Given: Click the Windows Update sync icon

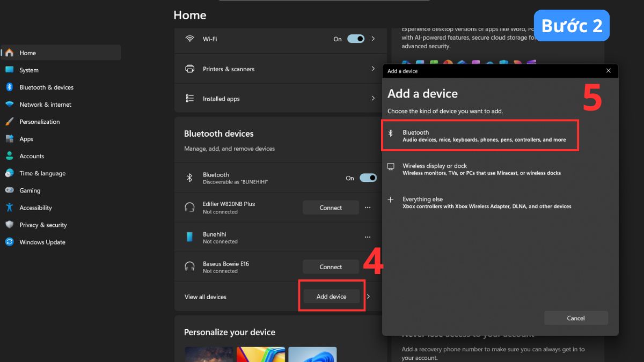Looking at the screenshot, I should tap(9, 242).
